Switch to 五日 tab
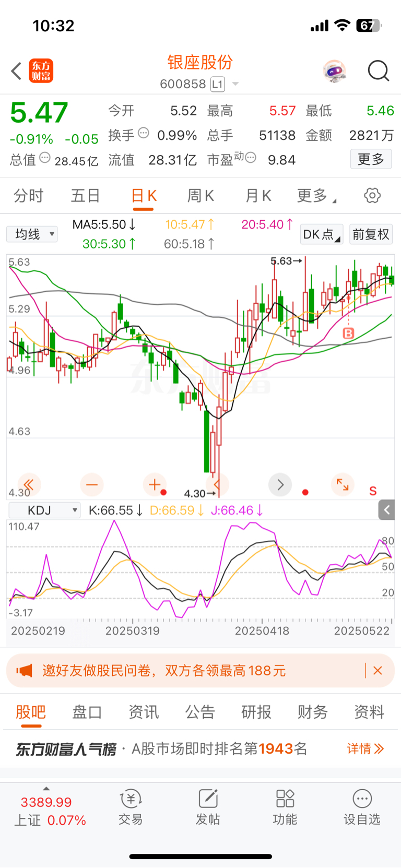 pyautogui.click(x=86, y=196)
